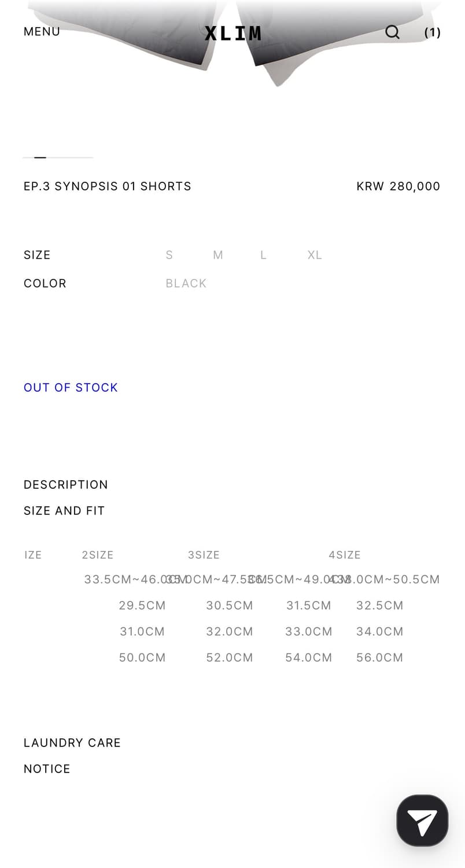
Task: Select the BLACK color option
Action: coord(186,284)
